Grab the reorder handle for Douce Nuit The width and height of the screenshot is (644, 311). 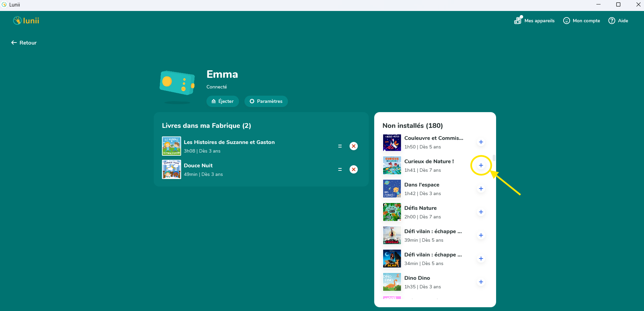pyautogui.click(x=340, y=169)
